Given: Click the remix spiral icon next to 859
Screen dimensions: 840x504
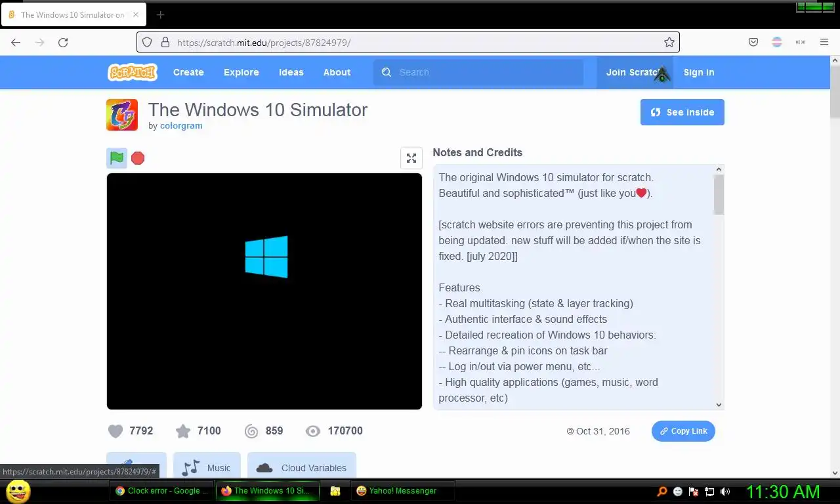Looking at the screenshot, I should pos(251,431).
